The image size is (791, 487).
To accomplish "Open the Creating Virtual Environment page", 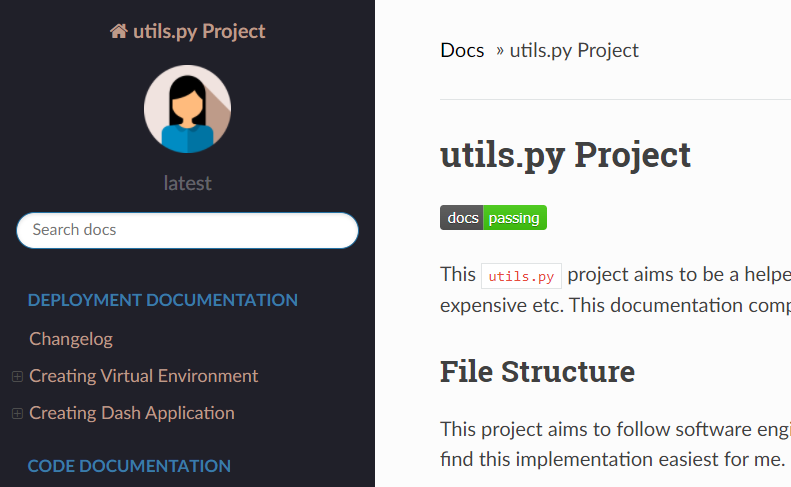I will click(x=144, y=376).
